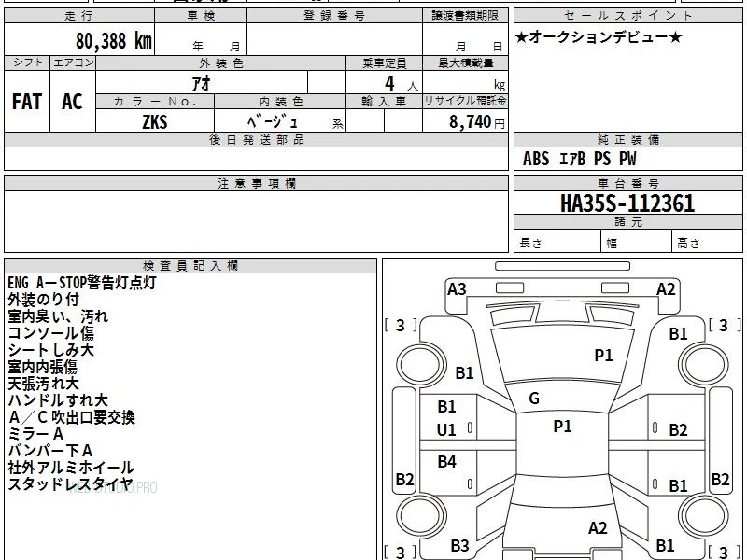Click the G mark on windshield diagram
747x560 pixels.
[x=534, y=399]
